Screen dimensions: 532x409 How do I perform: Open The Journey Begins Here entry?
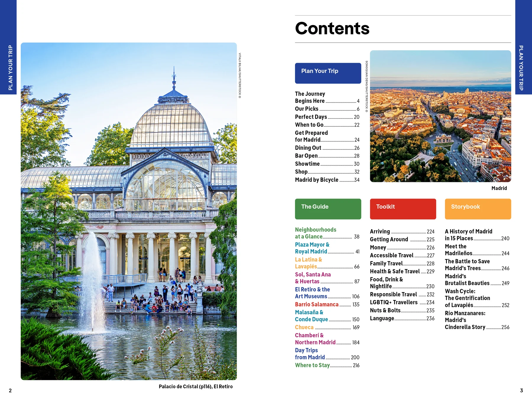(310, 97)
